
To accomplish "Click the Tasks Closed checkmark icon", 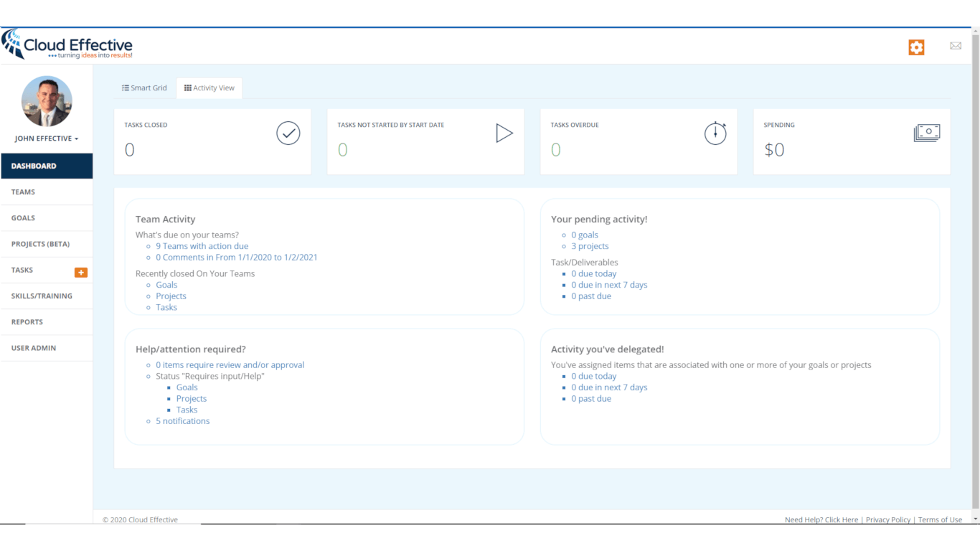I will (288, 133).
